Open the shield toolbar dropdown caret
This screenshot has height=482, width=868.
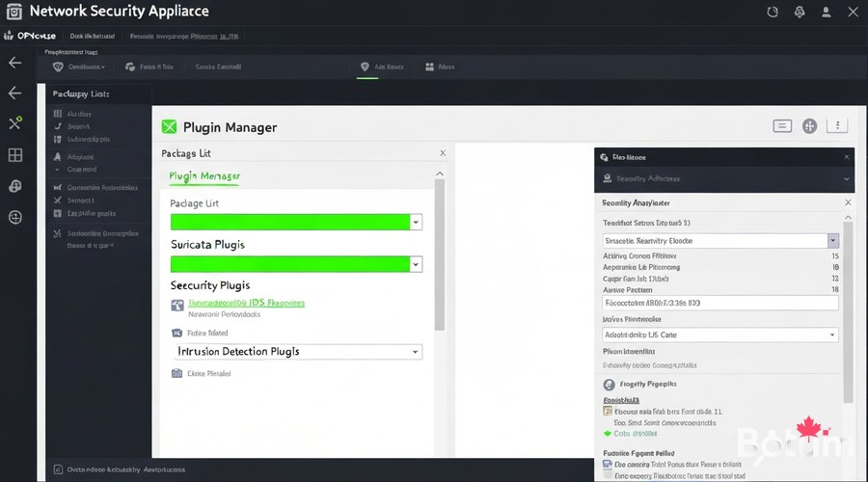coord(103,67)
